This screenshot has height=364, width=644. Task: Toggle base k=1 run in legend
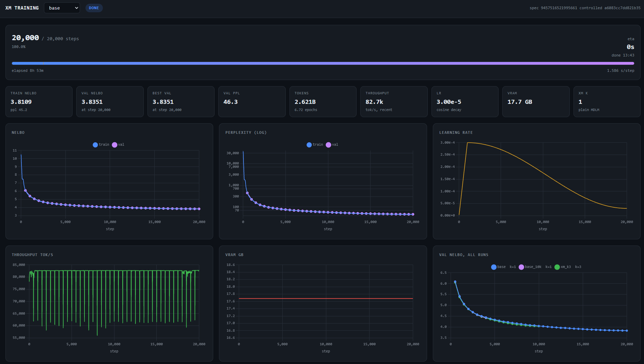tap(503, 267)
